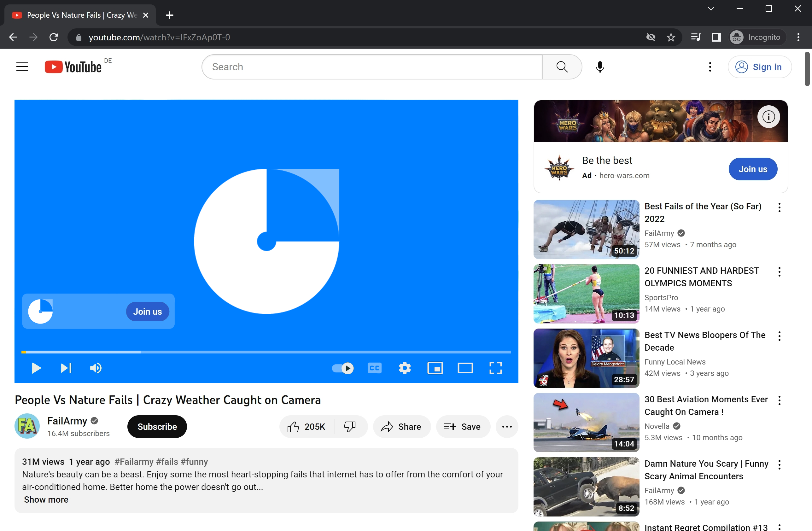
Task: Enter fullscreen mode
Action: (495, 368)
